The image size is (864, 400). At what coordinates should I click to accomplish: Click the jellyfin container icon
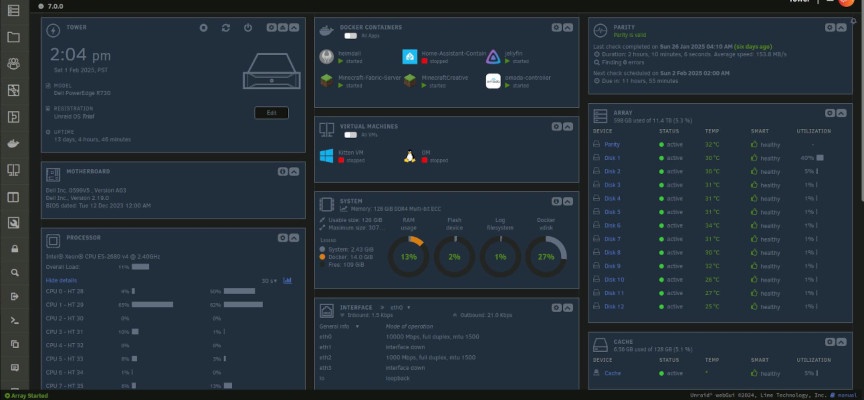493,57
